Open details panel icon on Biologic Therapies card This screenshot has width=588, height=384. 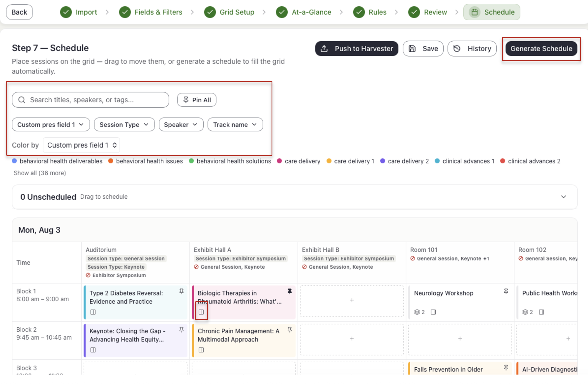(201, 312)
